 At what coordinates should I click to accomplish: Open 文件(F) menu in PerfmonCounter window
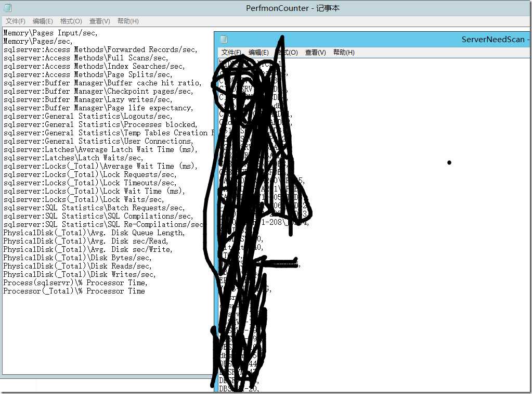[15, 21]
